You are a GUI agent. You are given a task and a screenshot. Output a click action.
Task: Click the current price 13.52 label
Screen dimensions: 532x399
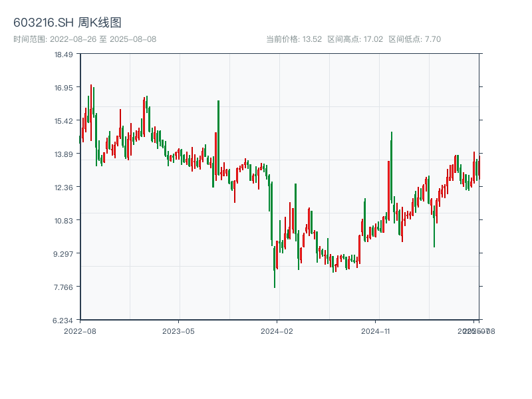294,39
